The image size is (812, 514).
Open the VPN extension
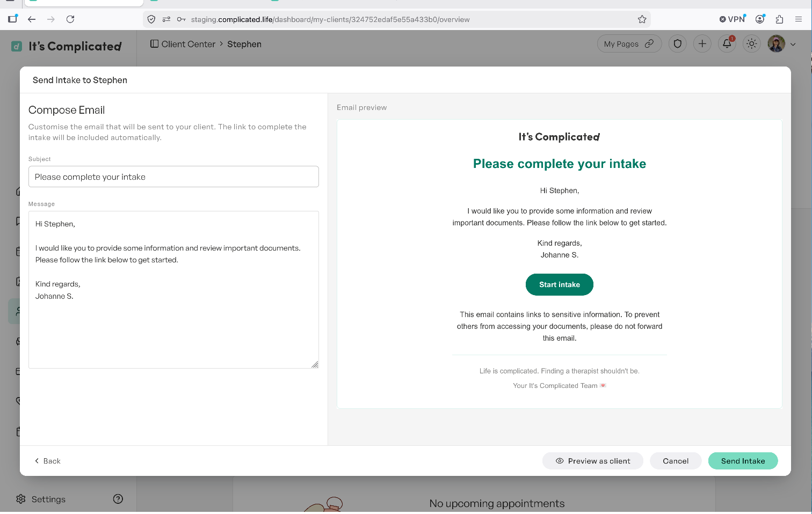733,19
